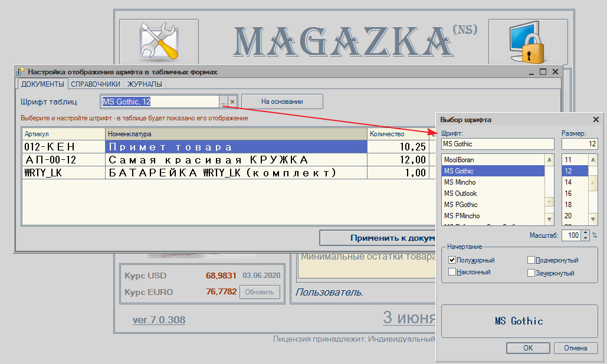Click the Номенклатура column header
The width and height of the screenshot is (607, 364).
[236, 134]
